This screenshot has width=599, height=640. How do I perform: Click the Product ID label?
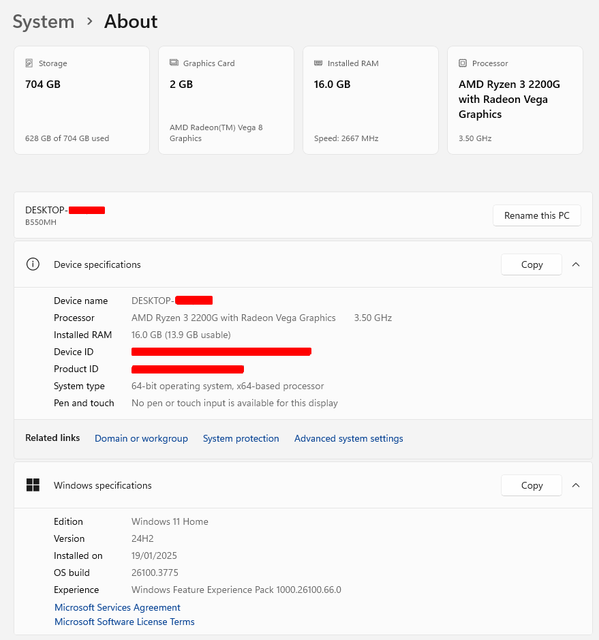pyautogui.click(x=76, y=369)
